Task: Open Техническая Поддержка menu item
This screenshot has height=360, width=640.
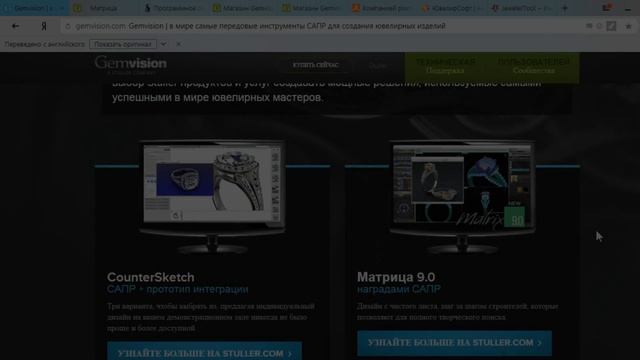Action: pyautogui.click(x=445, y=66)
